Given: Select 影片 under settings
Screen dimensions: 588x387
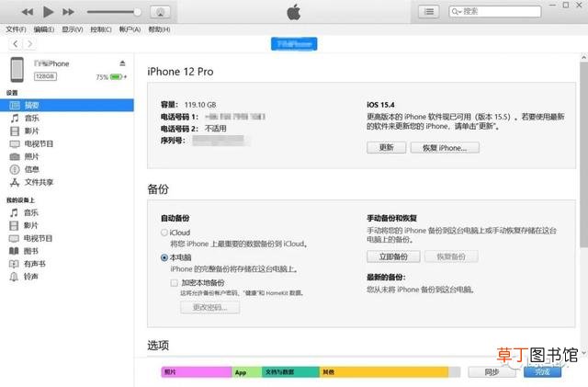Looking at the screenshot, I should (x=31, y=131).
